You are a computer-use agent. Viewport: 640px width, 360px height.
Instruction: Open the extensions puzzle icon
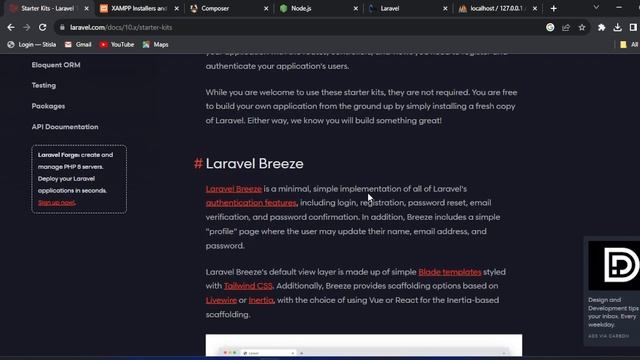(602, 27)
